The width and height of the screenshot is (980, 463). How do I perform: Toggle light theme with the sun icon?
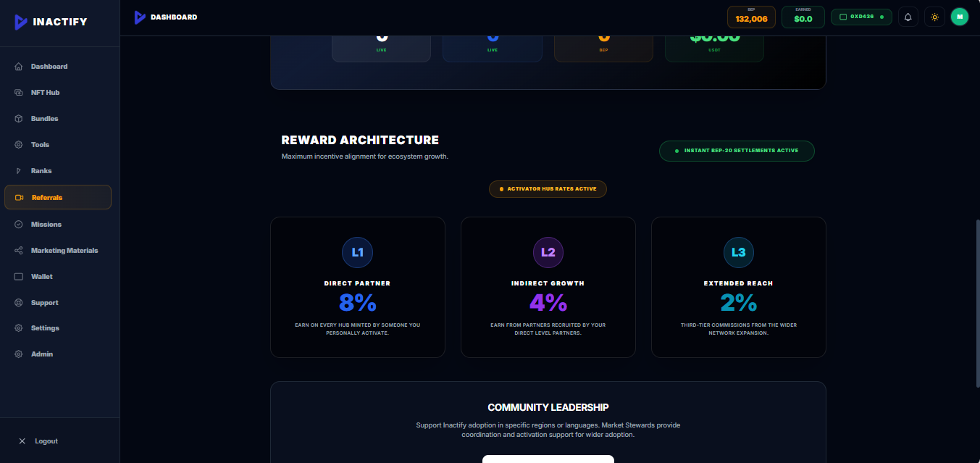click(934, 16)
